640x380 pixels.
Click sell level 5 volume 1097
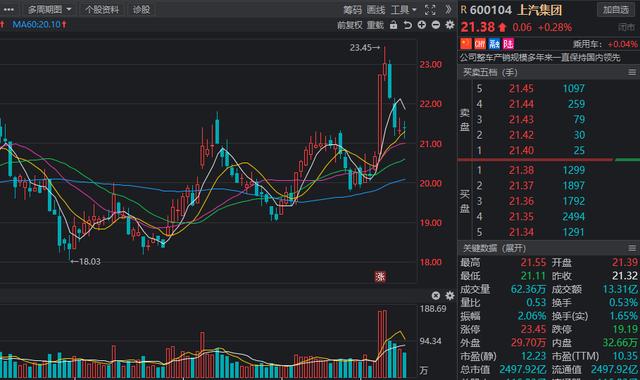click(x=573, y=89)
